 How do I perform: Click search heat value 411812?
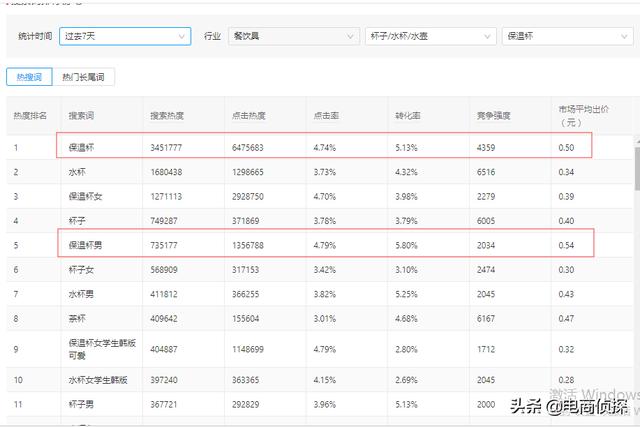(164, 294)
